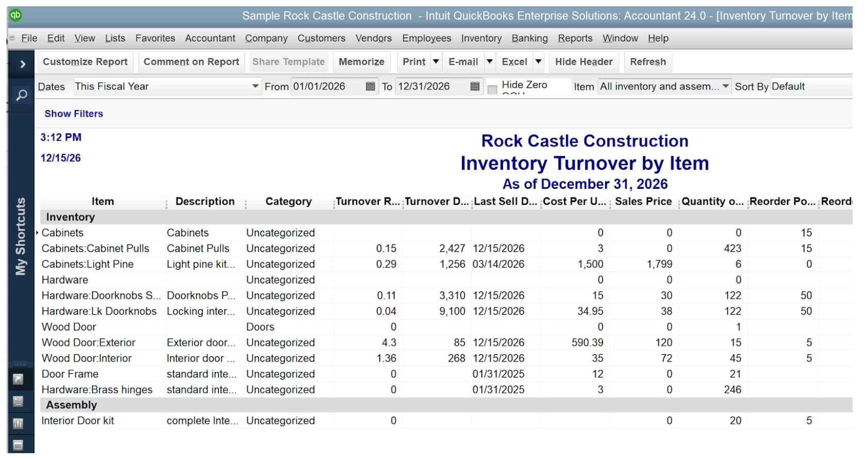Click the E-mail button
Image resolution: width=868 pixels, height=459 pixels.
(463, 61)
